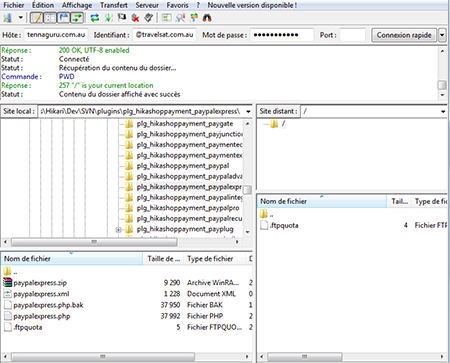This screenshot has width=450, height=363.
Task: Click the local file list horizontal scrollbar
Action: click(x=103, y=357)
